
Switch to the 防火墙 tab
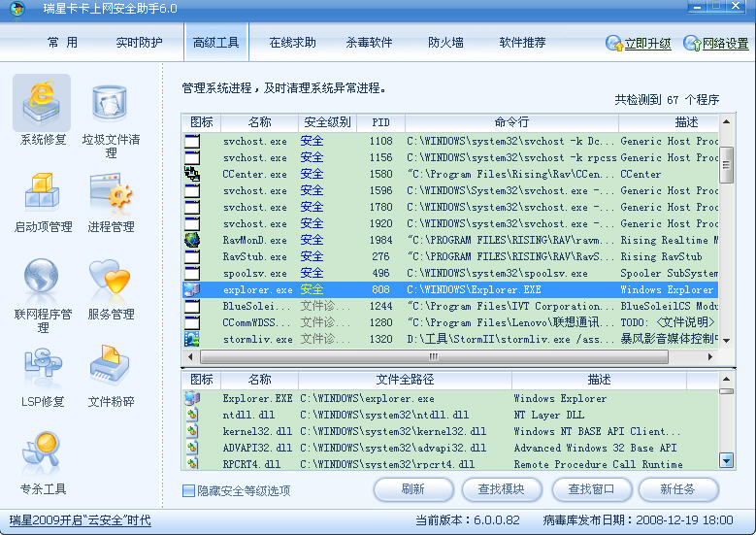[x=445, y=43]
